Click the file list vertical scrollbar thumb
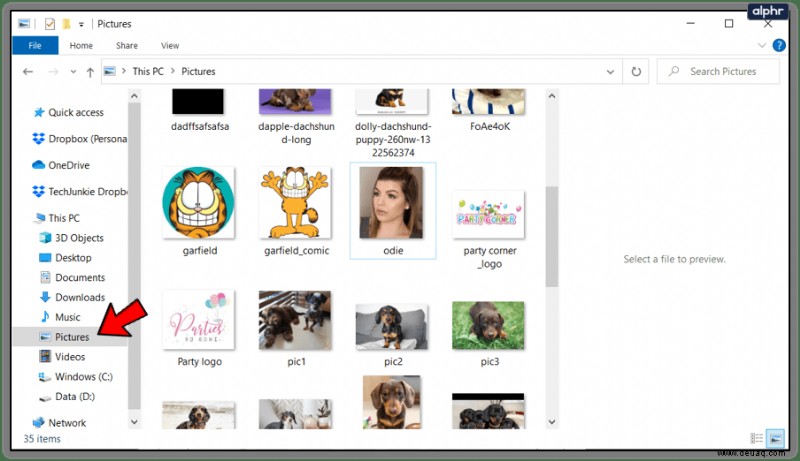The height and width of the screenshot is (461, 800). click(552, 236)
